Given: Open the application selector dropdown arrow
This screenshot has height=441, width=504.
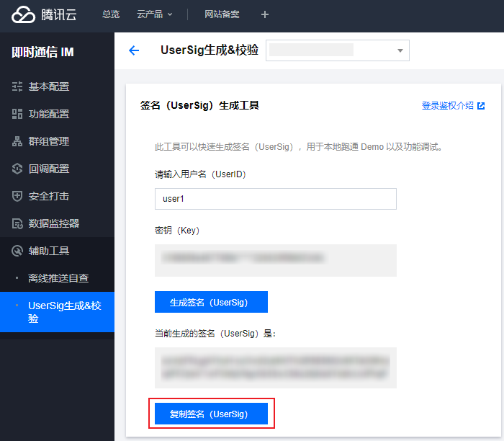Looking at the screenshot, I should click(400, 50).
